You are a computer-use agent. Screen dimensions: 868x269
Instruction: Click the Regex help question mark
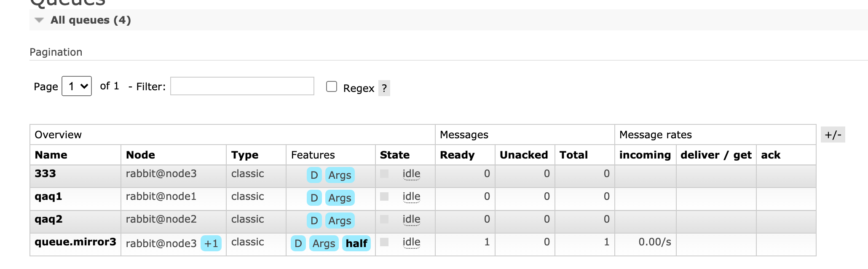[384, 88]
